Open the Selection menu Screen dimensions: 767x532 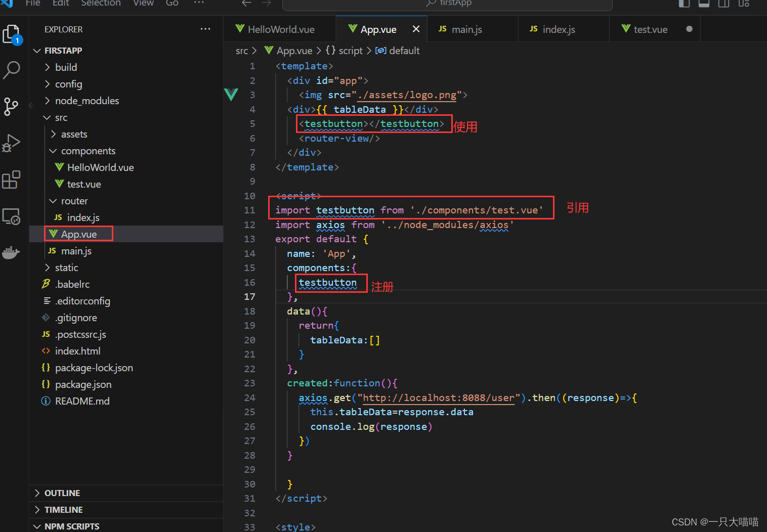(x=101, y=3)
